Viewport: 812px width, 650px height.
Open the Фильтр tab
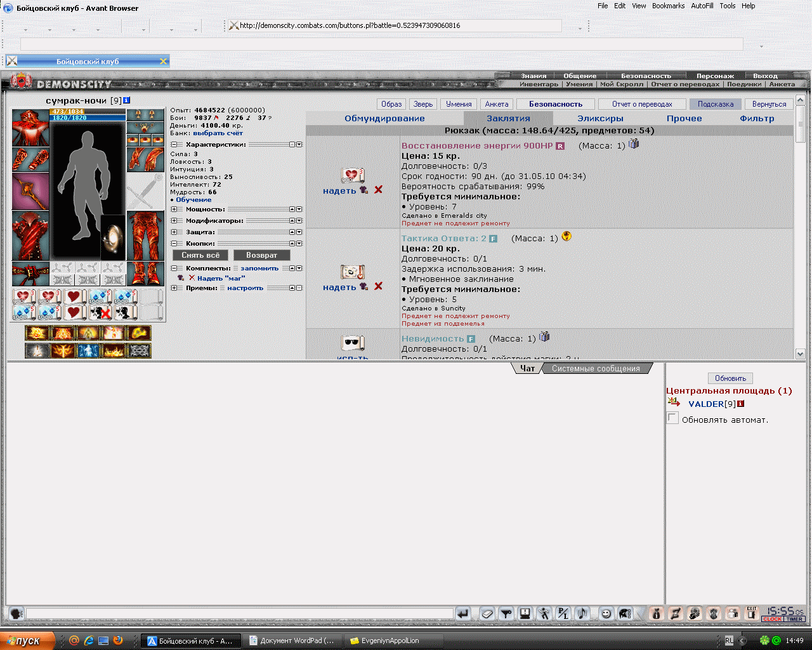757,119
